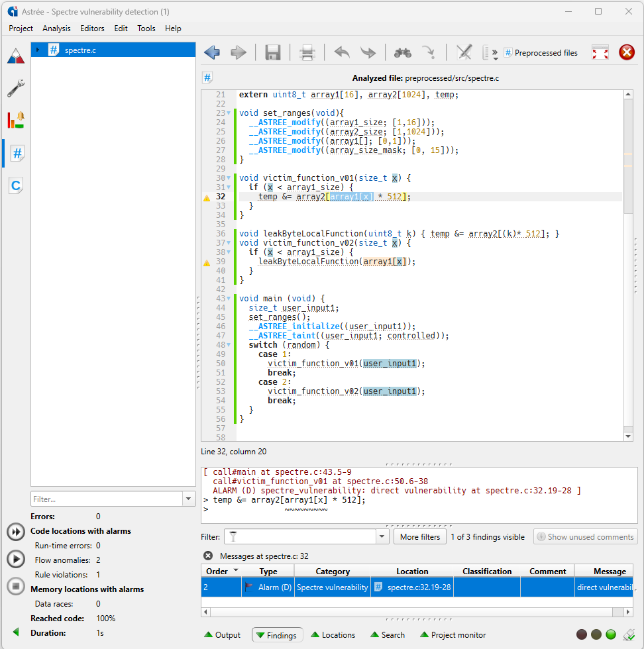Click the More filters button
The width and height of the screenshot is (644, 649).
click(x=419, y=536)
